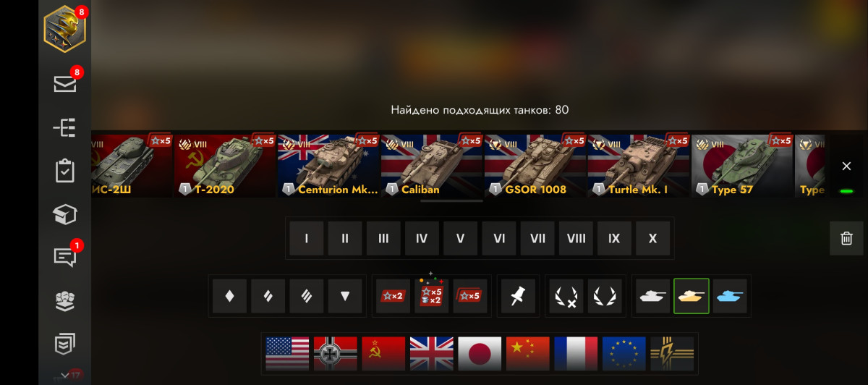Open the mail inbox icon in sidebar
Viewport: 868px width, 385px height.
[65, 84]
